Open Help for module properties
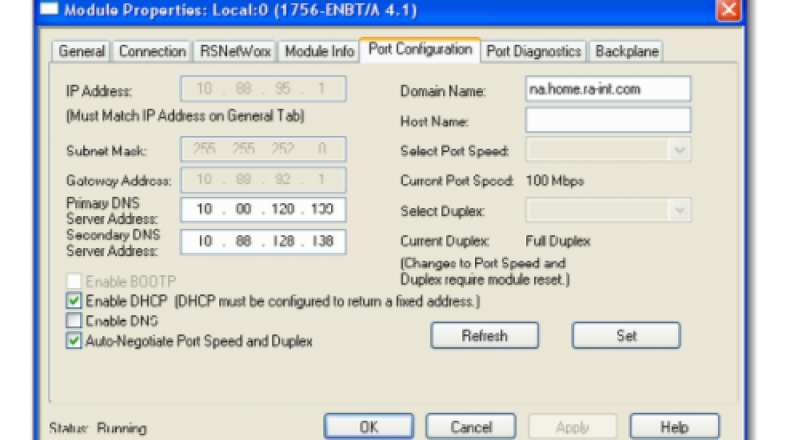This screenshot has width=806, height=440. click(674, 427)
